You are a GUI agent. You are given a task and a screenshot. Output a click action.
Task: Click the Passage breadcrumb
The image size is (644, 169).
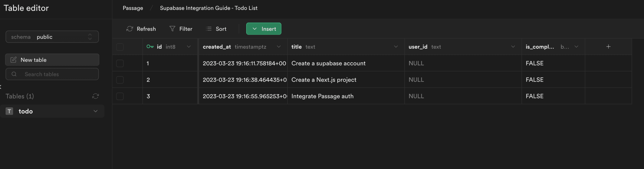point(133,8)
